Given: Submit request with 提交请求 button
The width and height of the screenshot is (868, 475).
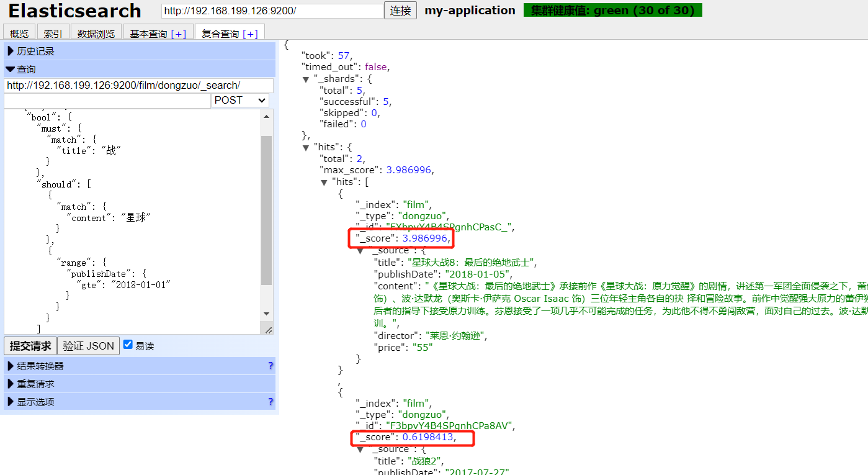Looking at the screenshot, I should tap(30, 346).
